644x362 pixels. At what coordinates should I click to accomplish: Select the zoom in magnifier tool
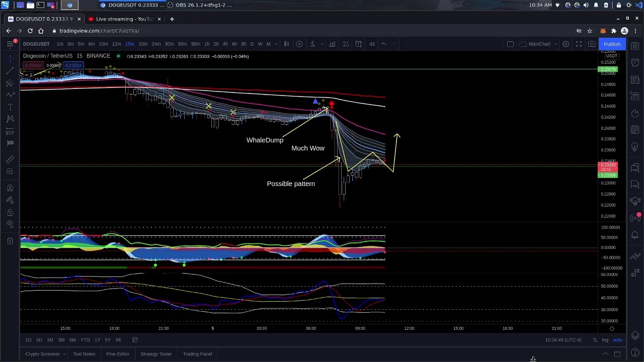click(x=10, y=172)
